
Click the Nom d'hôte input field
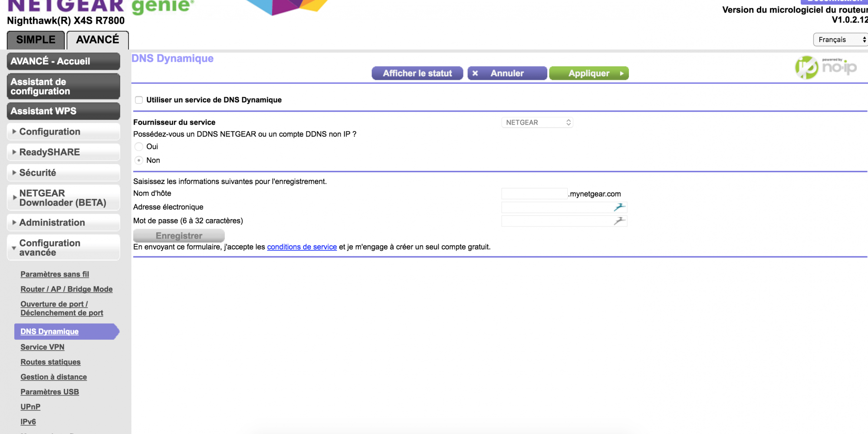(534, 194)
